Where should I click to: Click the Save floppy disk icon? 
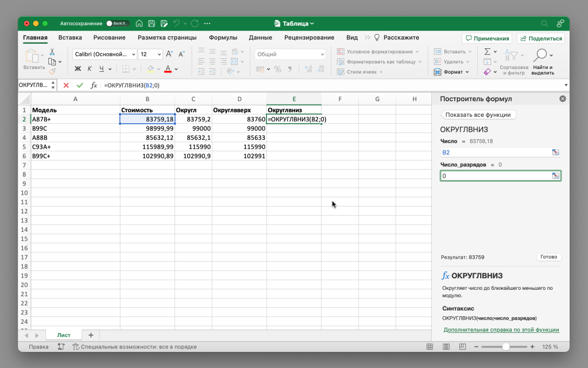tap(152, 23)
